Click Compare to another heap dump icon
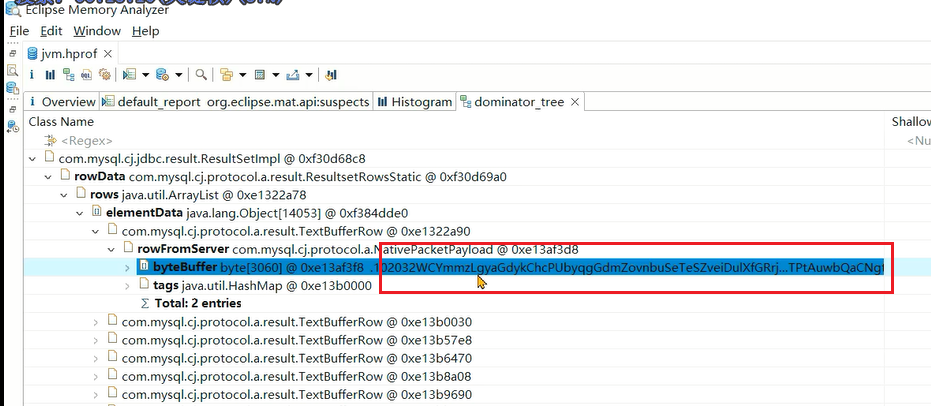The image size is (931, 406). pos(331,75)
